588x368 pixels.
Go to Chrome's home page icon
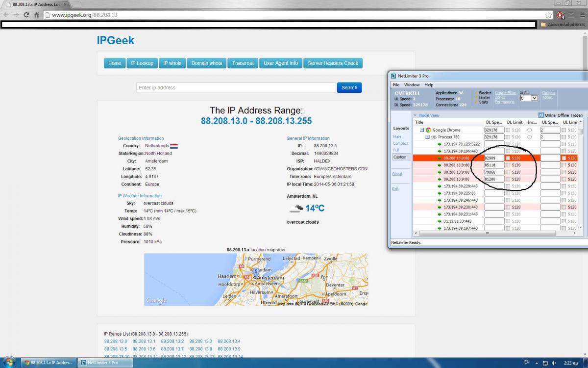36,15
